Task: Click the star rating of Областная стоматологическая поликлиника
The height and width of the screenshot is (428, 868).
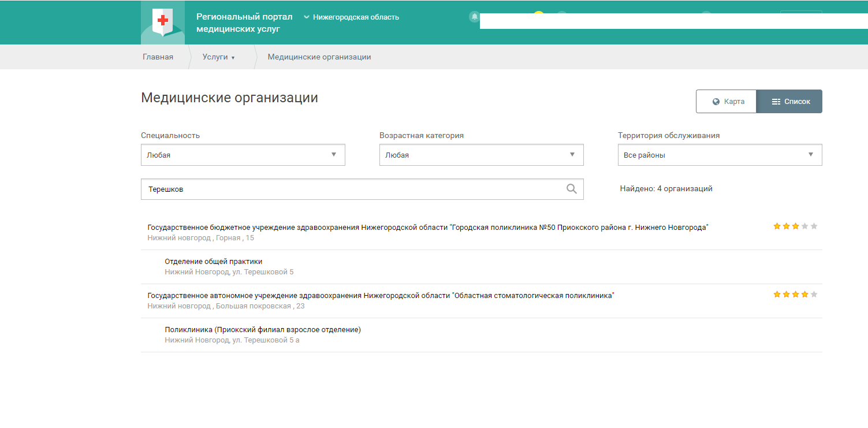Action: coord(795,295)
